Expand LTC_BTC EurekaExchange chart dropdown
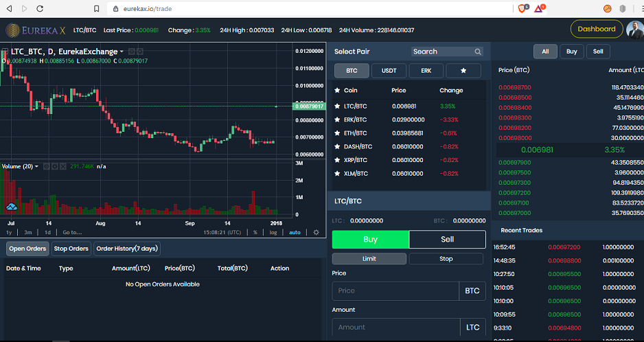 [122, 52]
